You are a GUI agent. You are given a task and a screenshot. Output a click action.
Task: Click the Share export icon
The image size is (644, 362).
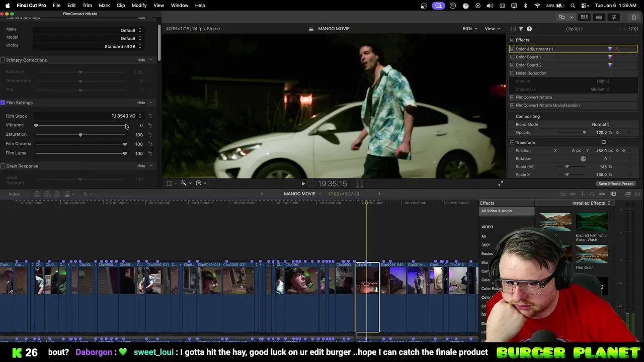pyautogui.click(x=633, y=17)
